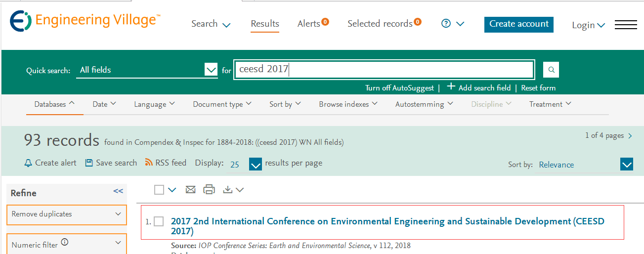This screenshot has height=254, width=644.
Task: Switch to the Results tab
Action: click(x=264, y=24)
